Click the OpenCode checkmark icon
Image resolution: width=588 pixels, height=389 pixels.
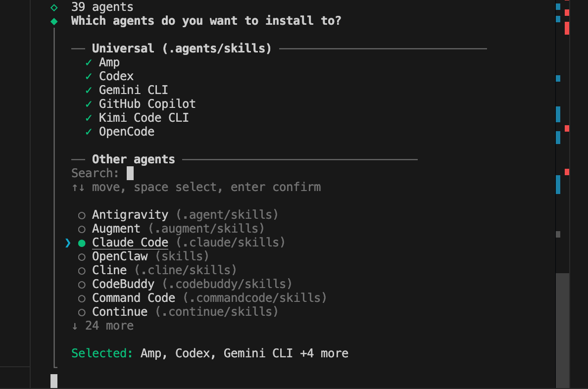pyautogui.click(x=89, y=132)
